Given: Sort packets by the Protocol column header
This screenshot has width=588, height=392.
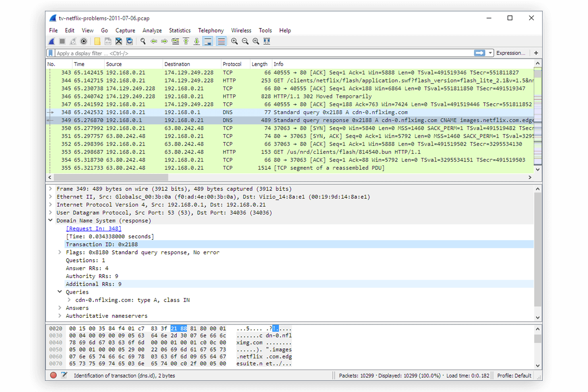Looking at the screenshot, I should 235,64.
